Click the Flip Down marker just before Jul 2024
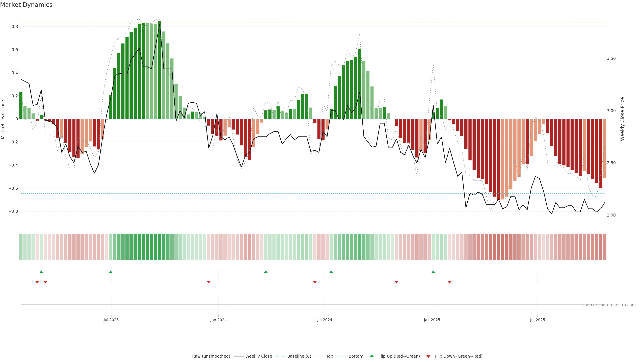Viewport: 644px width, 362px height. [315, 282]
